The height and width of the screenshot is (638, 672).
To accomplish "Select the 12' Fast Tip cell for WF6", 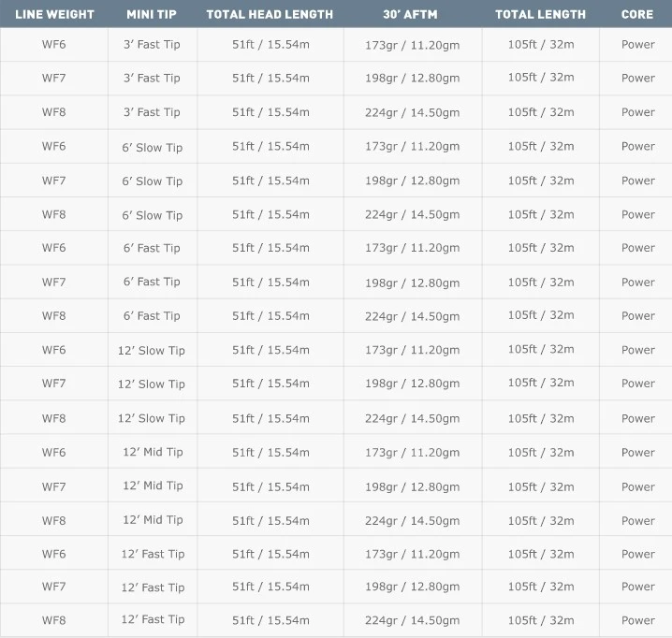I will 152,554.
